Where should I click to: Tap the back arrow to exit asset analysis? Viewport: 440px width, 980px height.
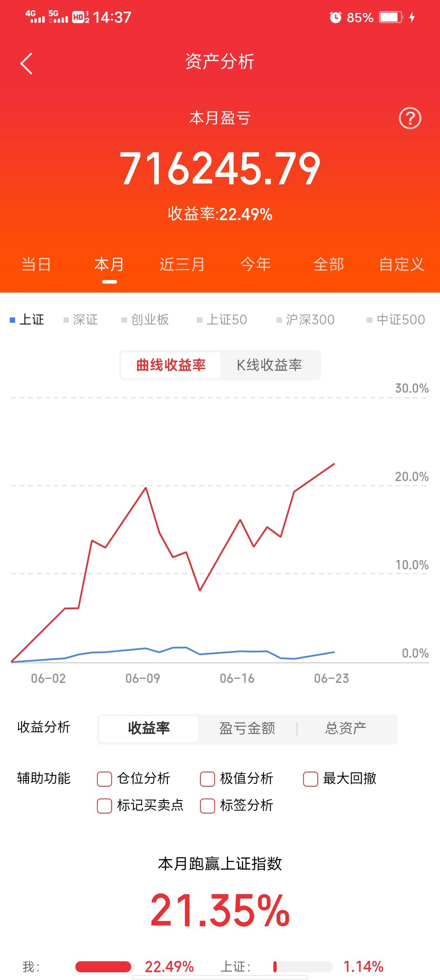pos(26,64)
